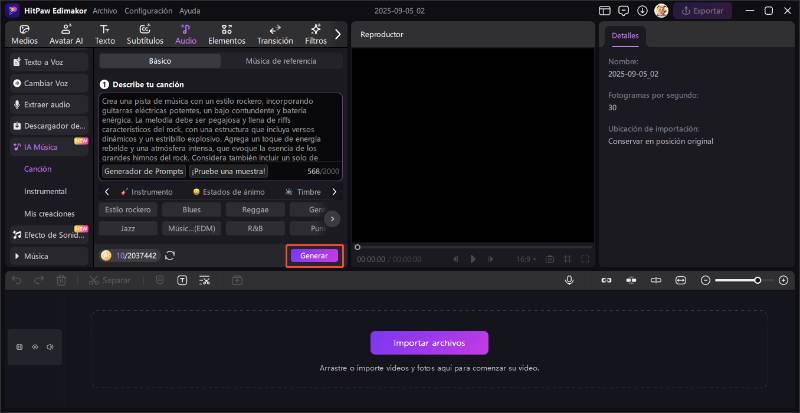Show more top toolbar tabs arrow
The width and height of the screenshot is (800, 413).
pyautogui.click(x=338, y=34)
